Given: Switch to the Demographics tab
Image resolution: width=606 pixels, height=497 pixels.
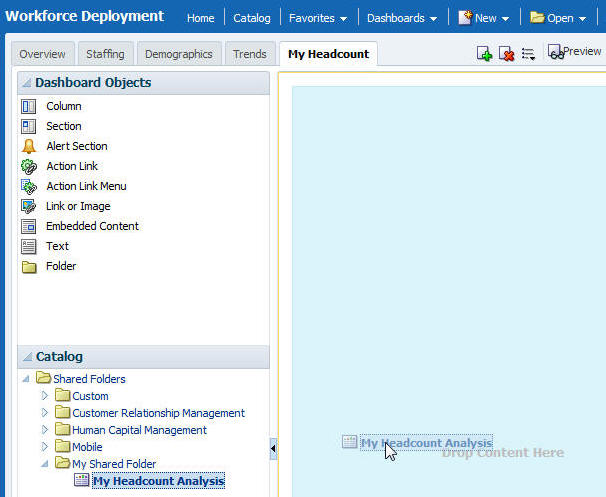Looking at the screenshot, I should pyautogui.click(x=179, y=54).
